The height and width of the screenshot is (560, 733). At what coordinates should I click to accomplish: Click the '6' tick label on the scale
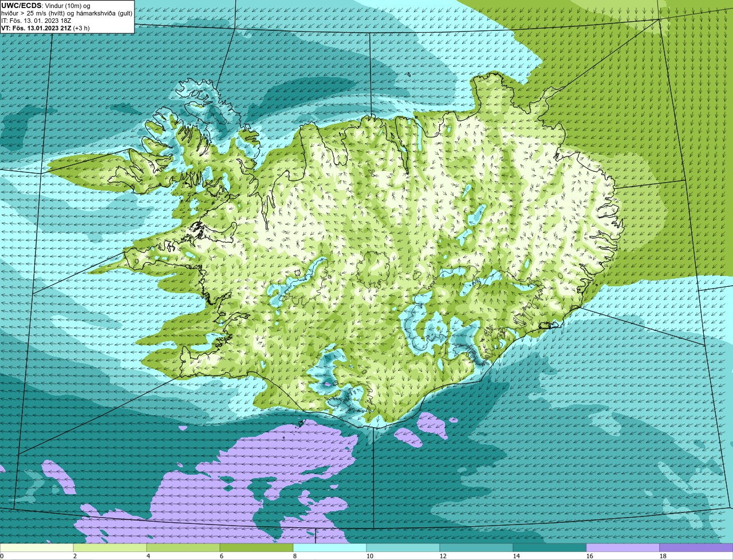coord(222,556)
